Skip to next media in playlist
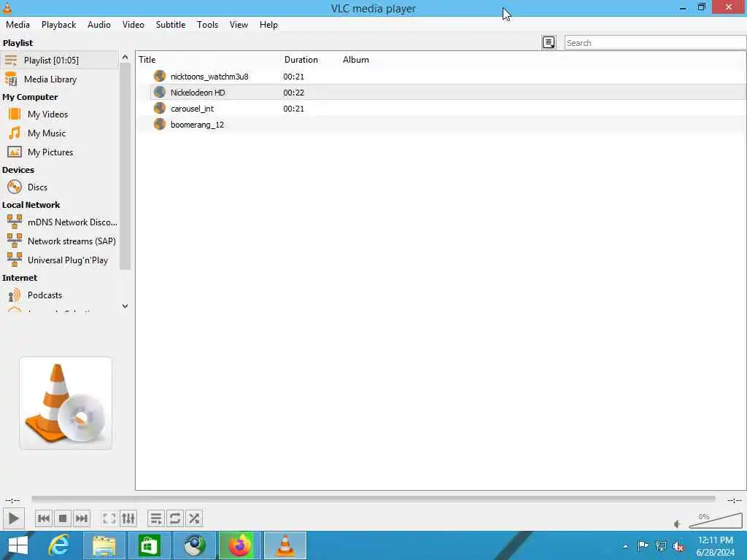 [82, 518]
